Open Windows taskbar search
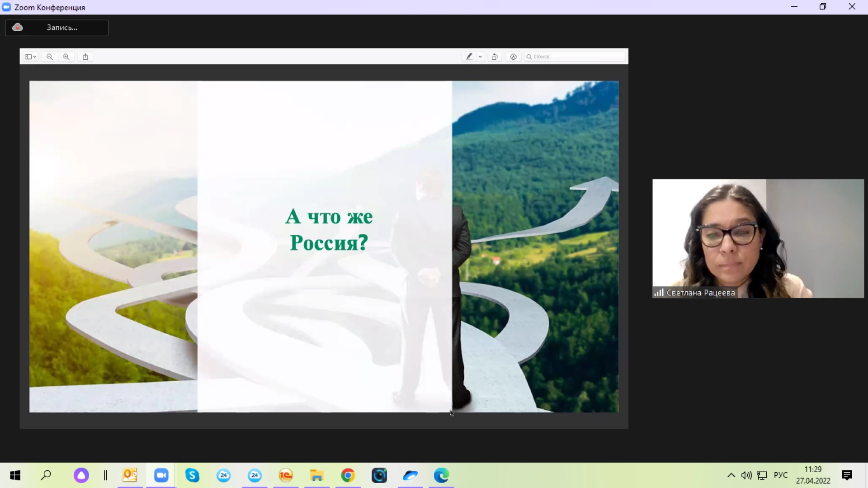Screen dimensions: 868x488 [46, 475]
